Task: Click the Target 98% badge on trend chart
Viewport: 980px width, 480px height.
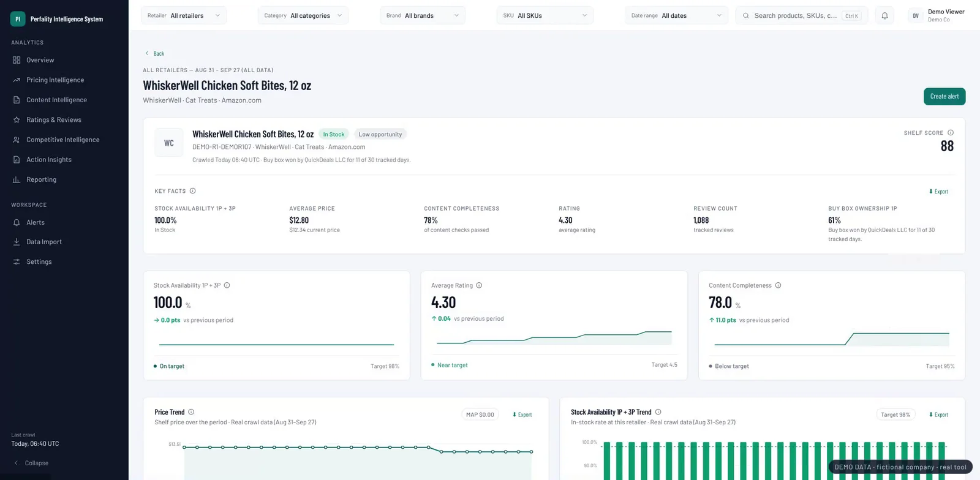Action: (895, 414)
